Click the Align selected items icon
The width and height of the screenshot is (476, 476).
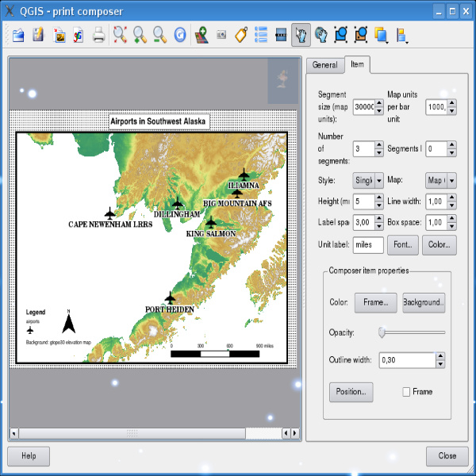pyautogui.click(x=401, y=35)
